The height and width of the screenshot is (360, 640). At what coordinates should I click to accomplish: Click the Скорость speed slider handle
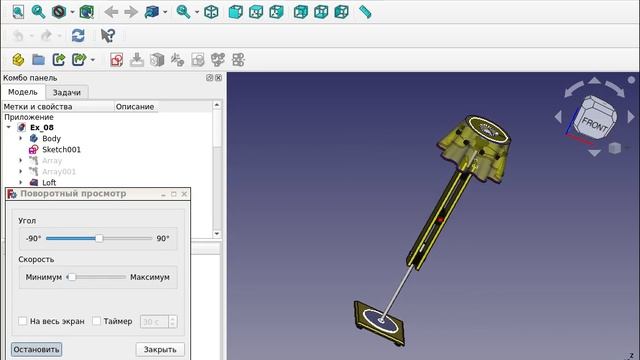coord(71,277)
